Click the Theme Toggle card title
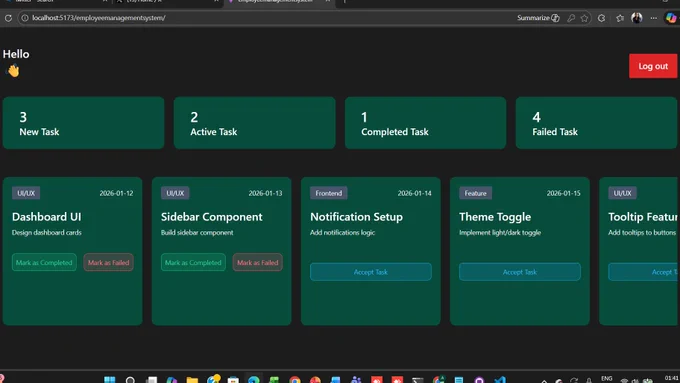This screenshot has height=383, width=680. pos(495,216)
